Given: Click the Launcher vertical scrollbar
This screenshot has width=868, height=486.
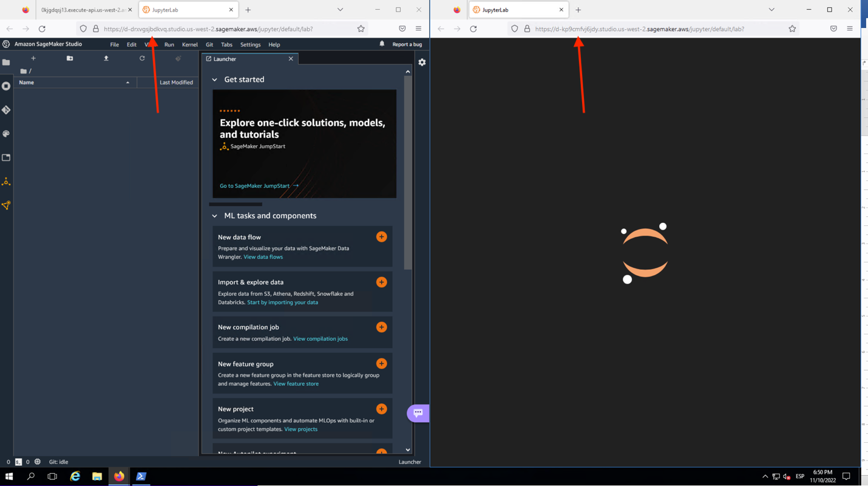Looking at the screenshot, I should pos(408,173).
